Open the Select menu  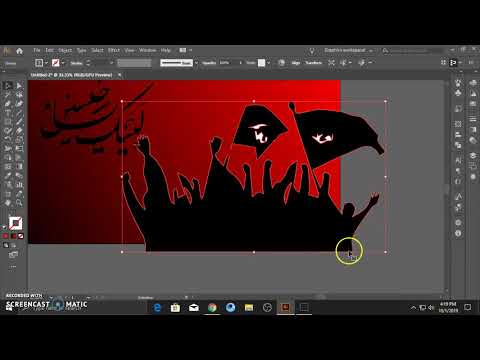tap(97, 50)
